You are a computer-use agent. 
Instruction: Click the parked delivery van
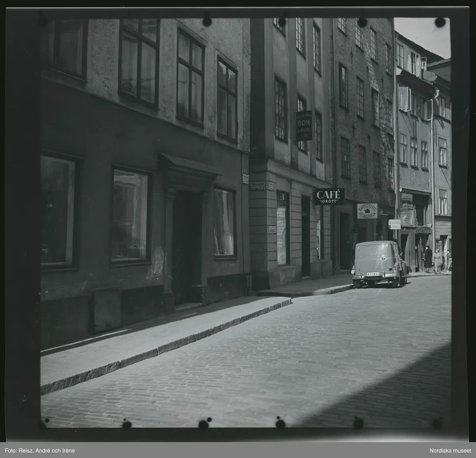click(x=378, y=264)
